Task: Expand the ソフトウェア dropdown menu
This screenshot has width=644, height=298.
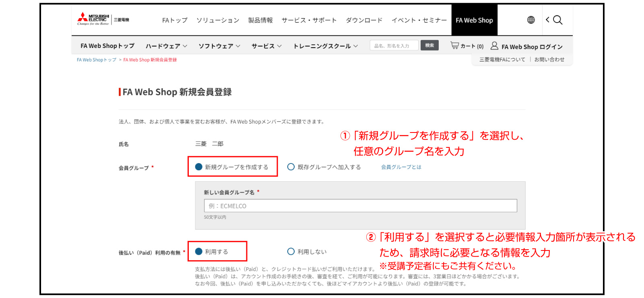Action: tap(219, 46)
